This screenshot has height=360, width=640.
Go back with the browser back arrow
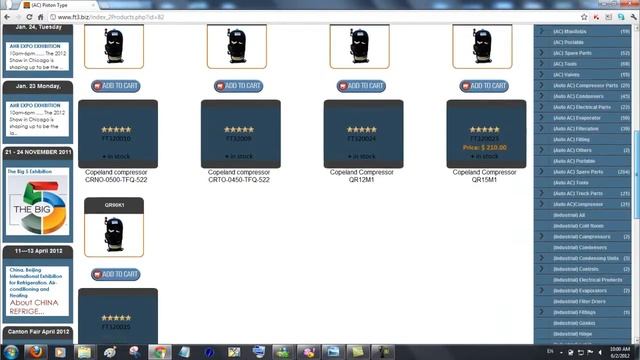click(x=7, y=17)
